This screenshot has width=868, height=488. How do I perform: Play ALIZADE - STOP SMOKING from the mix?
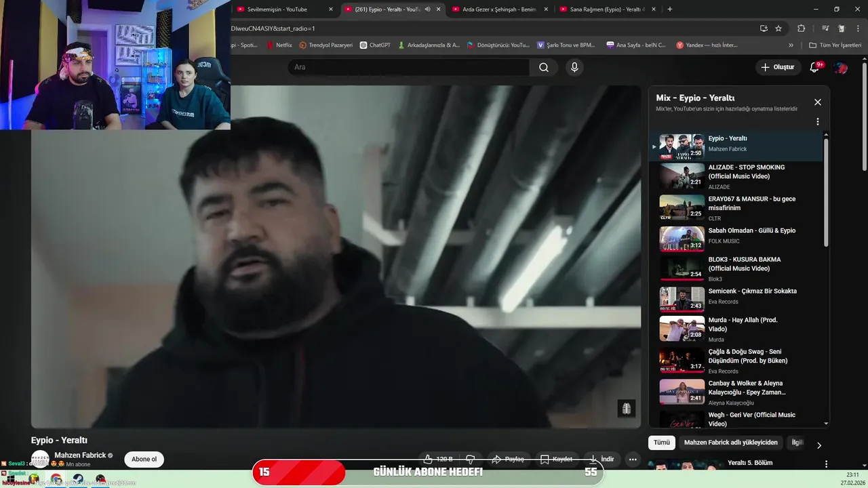pyautogui.click(x=735, y=176)
